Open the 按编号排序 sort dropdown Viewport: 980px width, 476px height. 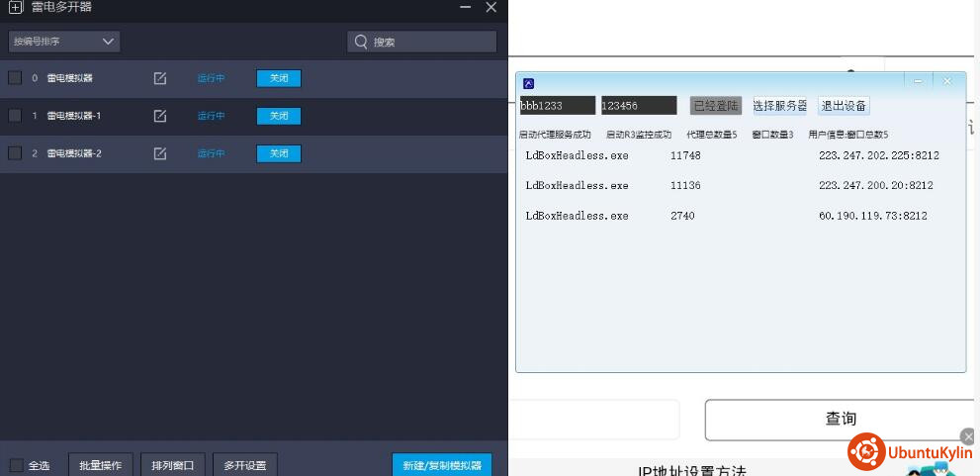pos(64,42)
